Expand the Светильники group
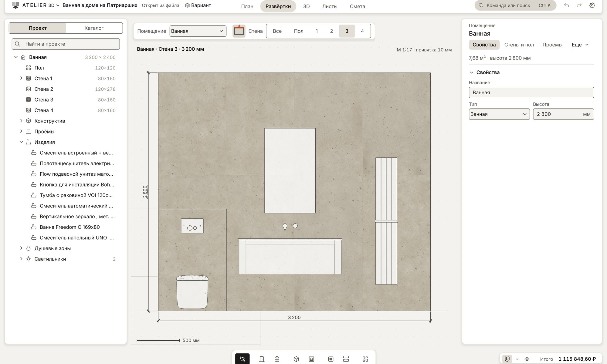 (21, 259)
